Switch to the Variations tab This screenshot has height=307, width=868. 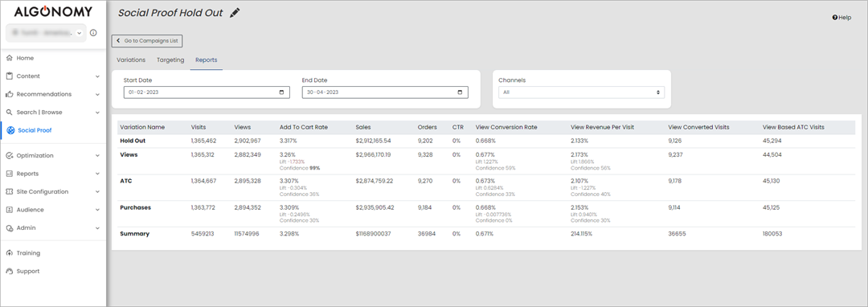click(x=131, y=59)
